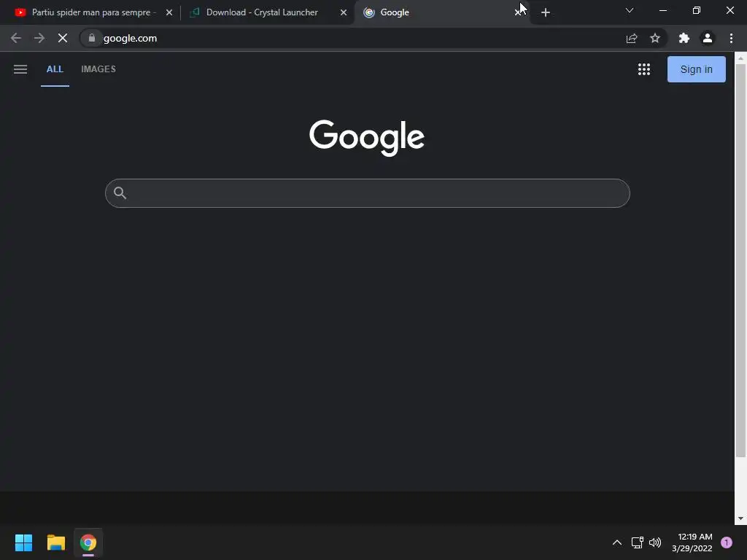Image resolution: width=747 pixels, height=560 pixels.
Task: Open the Windows Start menu
Action: pyautogui.click(x=23, y=542)
